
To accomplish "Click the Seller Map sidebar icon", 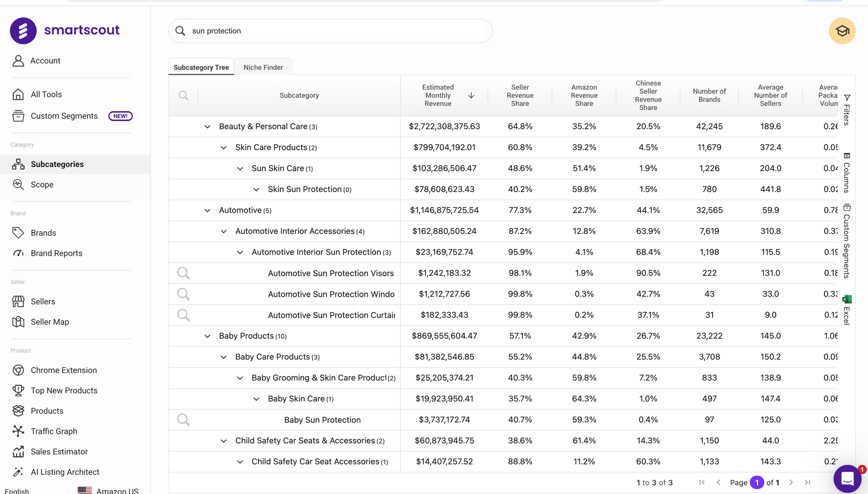I will 18,322.
